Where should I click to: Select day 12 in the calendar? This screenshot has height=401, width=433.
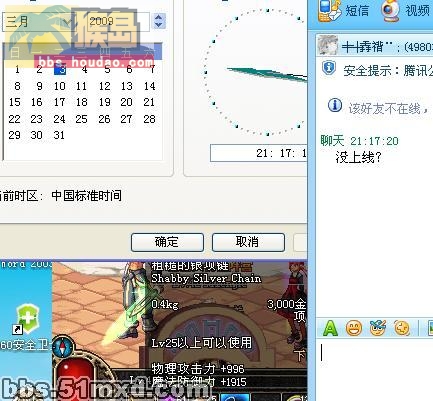(x=104, y=86)
